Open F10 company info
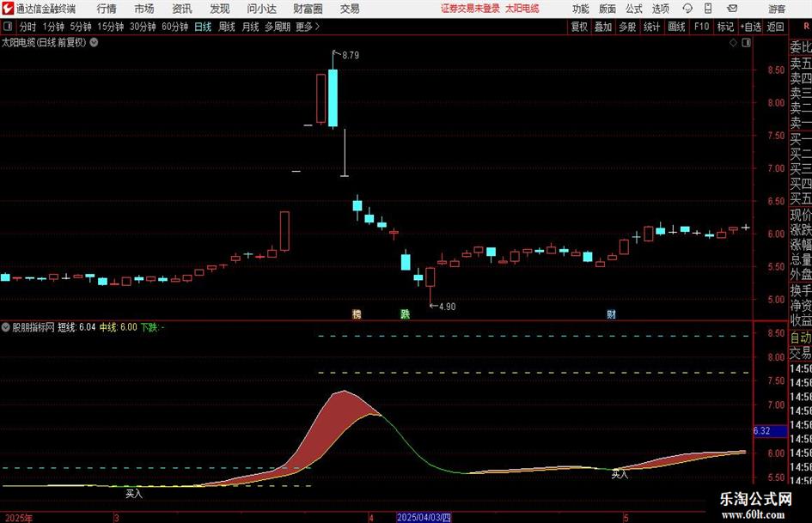This screenshot has width=812, height=523. (x=702, y=27)
